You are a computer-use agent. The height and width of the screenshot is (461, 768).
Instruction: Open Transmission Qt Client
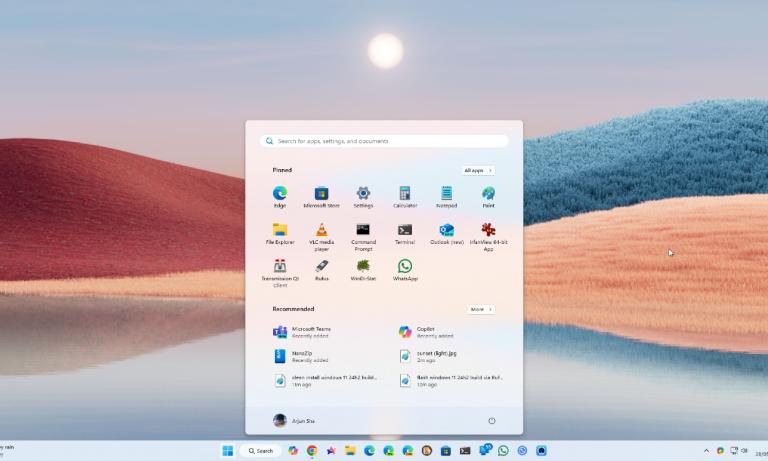[x=280, y=267]
